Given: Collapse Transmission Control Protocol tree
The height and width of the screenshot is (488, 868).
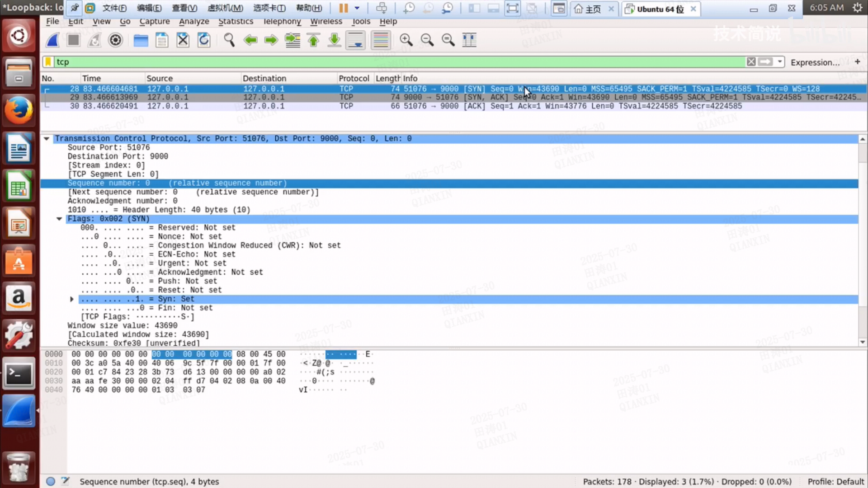Looking at the screenshot, I should (x=47, y=139).
